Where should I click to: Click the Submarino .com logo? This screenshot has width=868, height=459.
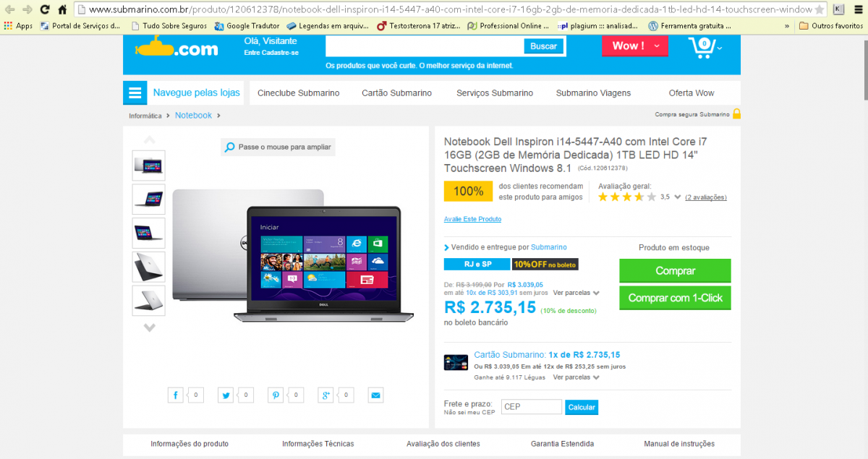176,48
